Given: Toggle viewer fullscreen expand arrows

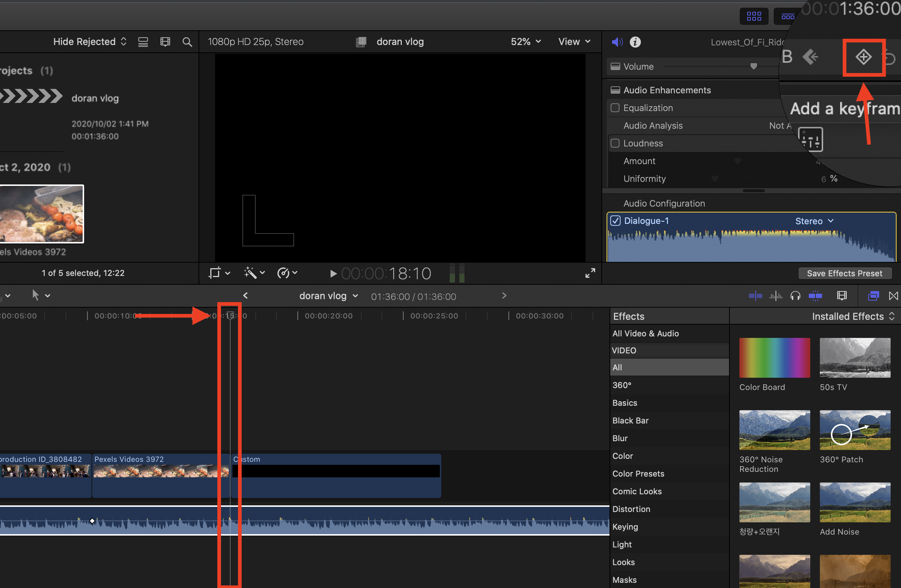Looking at the screenshot, I should pos(590,273).
